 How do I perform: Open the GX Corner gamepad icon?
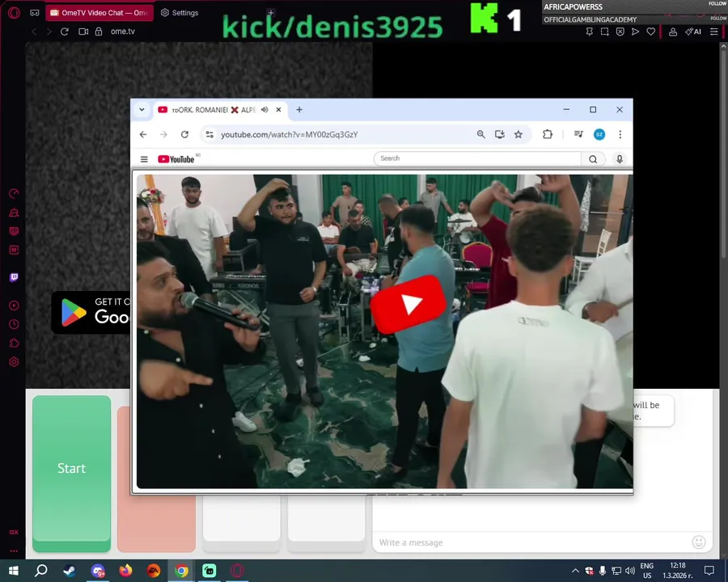[x=34, y=13]
